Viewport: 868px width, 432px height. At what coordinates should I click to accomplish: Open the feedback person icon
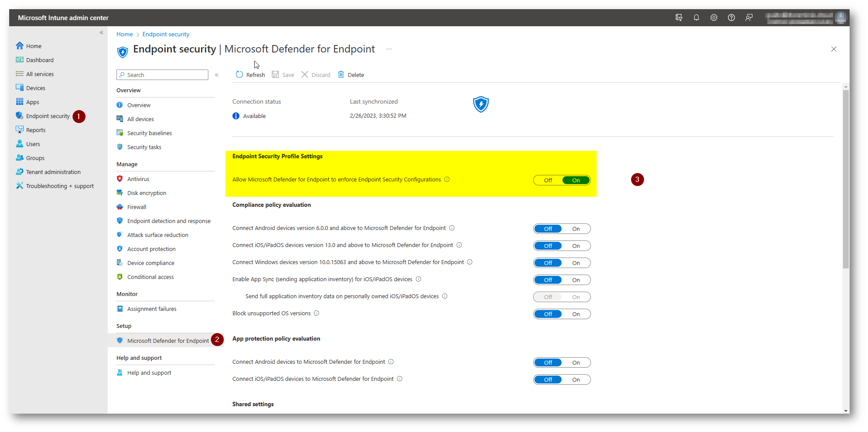point(749,17)
